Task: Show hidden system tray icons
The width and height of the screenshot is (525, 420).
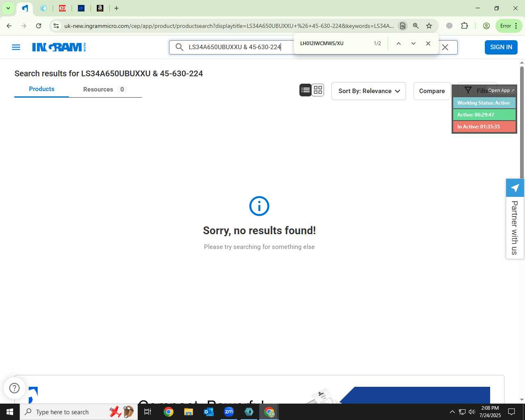Action: point(452,412)
